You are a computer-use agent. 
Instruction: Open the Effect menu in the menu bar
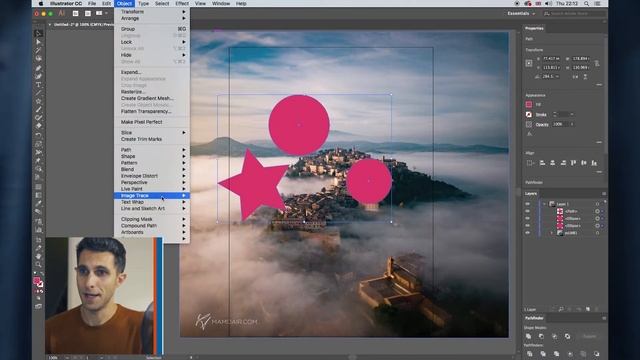182,3
